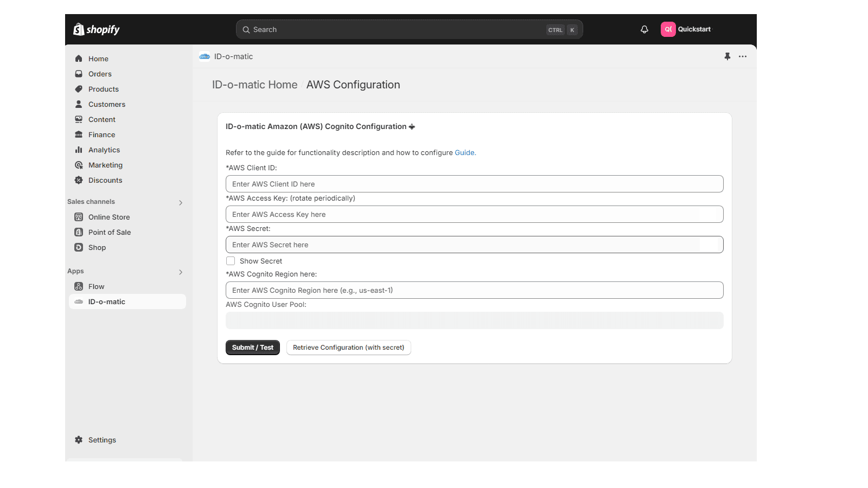Image resolution: width=868 pixels, height=488 pixels.
Task: Go to Orders in sidebar
Action: click(x=100, y=74)
